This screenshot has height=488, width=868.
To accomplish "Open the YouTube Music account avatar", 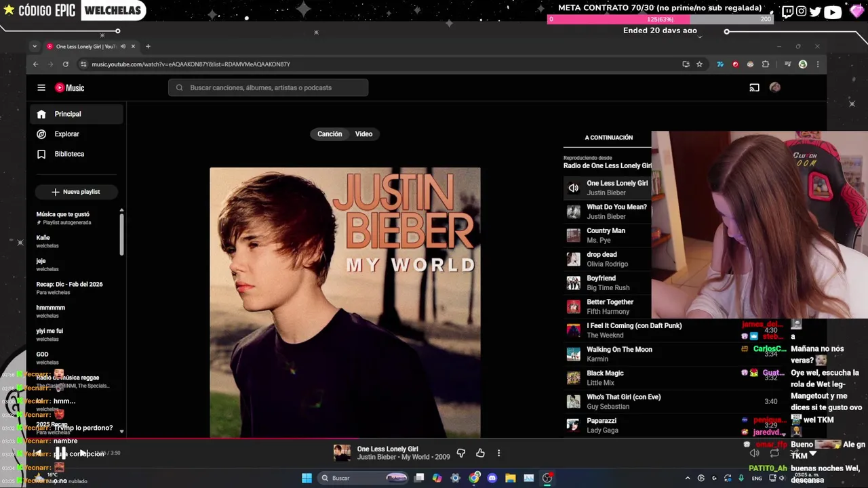I will (775, 87).
